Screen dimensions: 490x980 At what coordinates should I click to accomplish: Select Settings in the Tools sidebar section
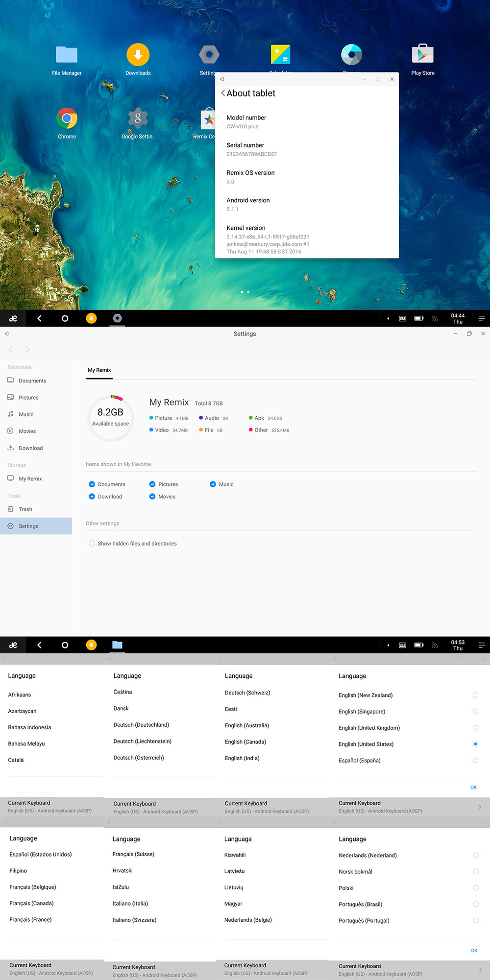[28, 526]
